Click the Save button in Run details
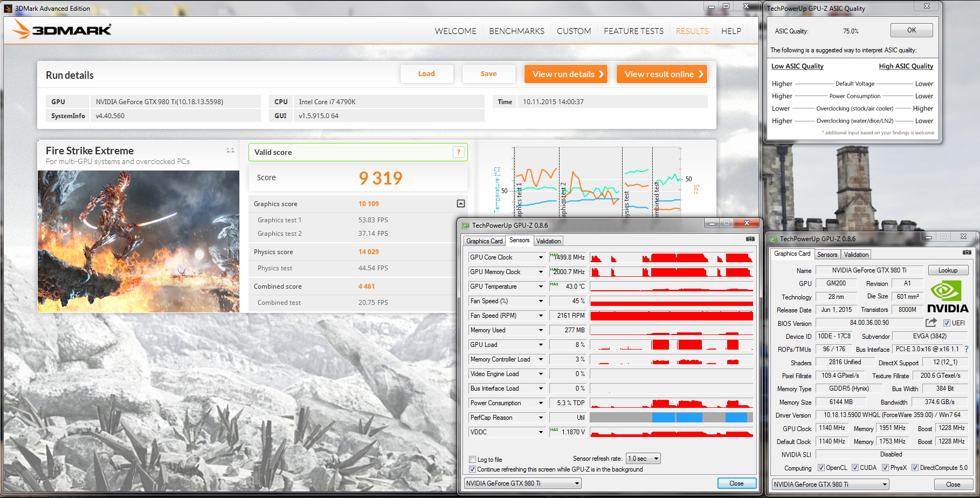The image size is (980, 498). [488, 74]
